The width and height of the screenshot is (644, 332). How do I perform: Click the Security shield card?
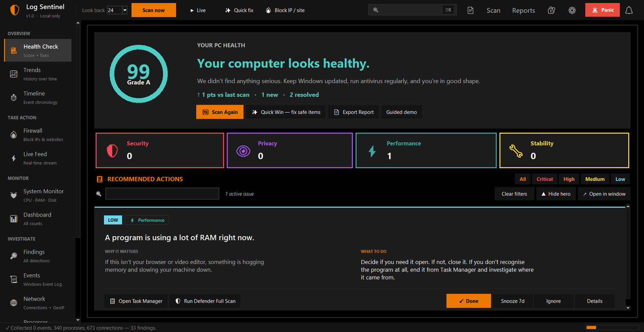click(x=160, y=150)
